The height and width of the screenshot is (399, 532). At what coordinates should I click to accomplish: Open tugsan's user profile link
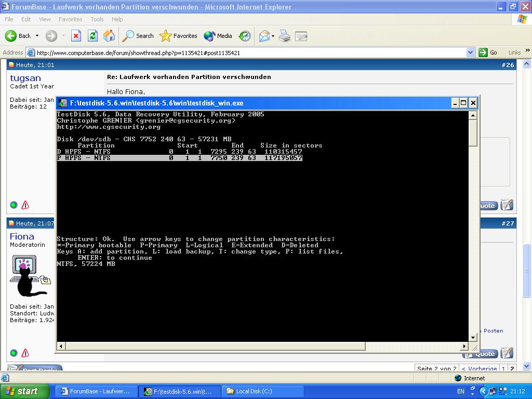coord(25,78)
